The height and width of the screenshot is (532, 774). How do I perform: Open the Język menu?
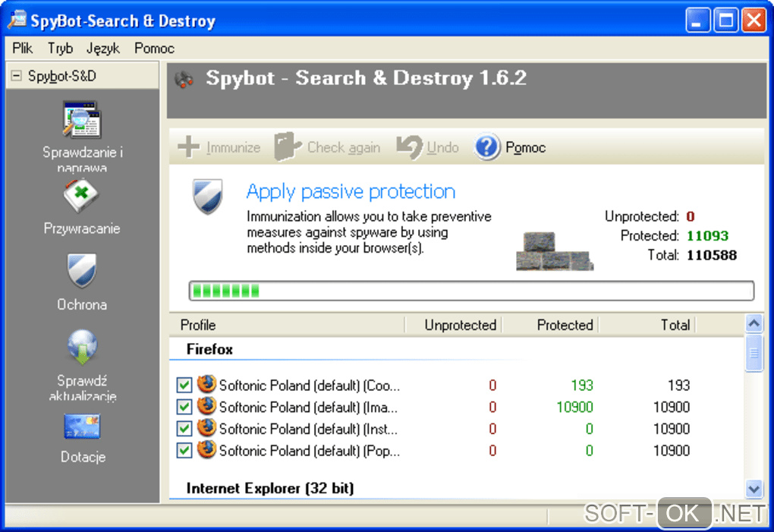102,49
